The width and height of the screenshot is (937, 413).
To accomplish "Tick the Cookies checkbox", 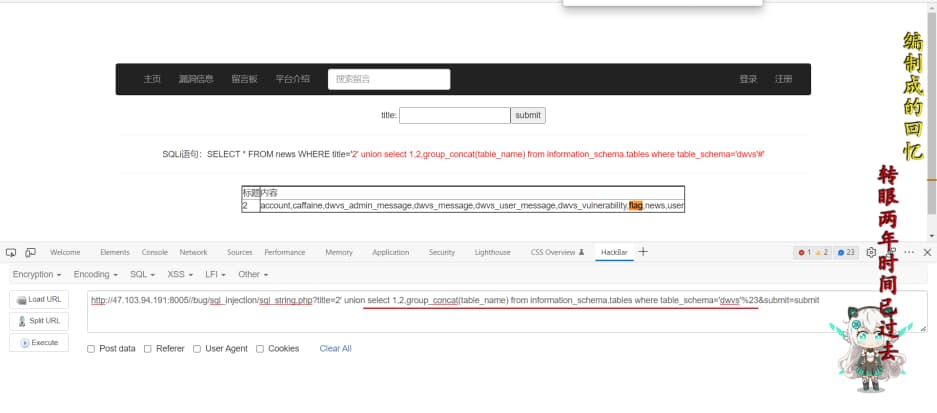I will pos(259,349).
